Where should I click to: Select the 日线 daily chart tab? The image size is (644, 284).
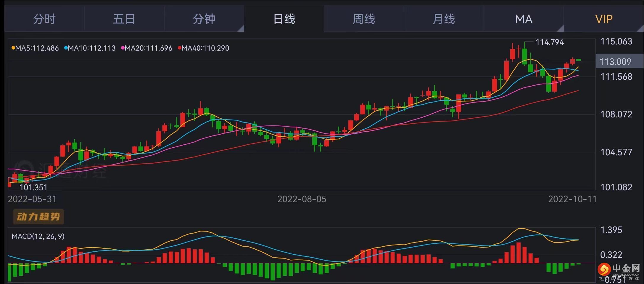284,19
